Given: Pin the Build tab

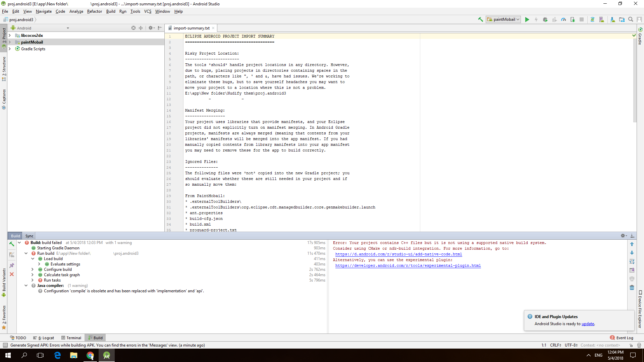Looking at the screenshot, I should [x=12, y=265].
